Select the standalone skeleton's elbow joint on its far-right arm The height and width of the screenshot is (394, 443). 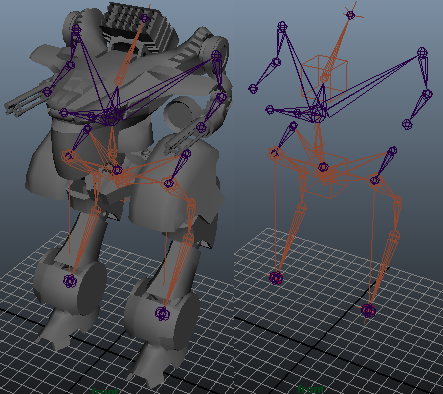tap(428, 94)
